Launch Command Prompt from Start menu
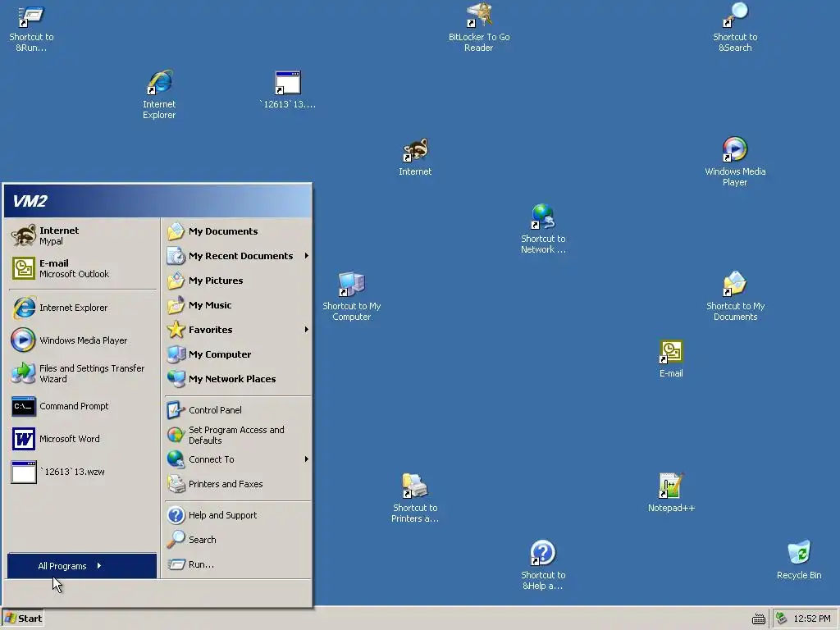This screenshot has height=630, width=840. 82,406
